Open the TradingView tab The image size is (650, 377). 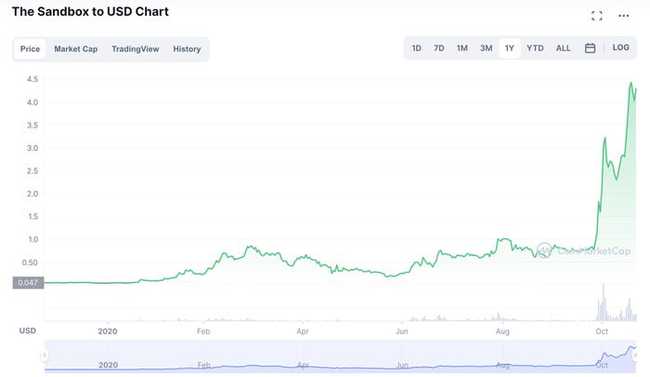click(x=135, y=49)
